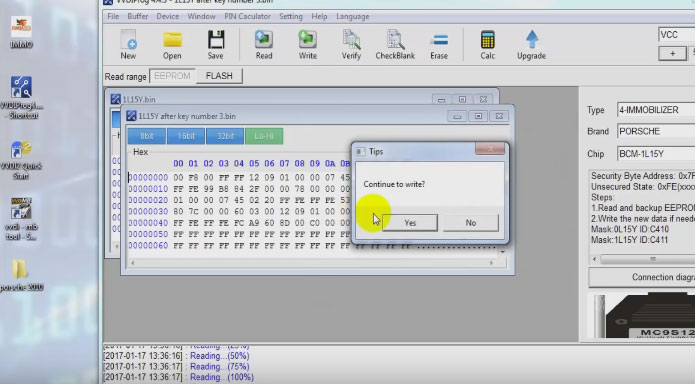Click the Mask:0L15Y ID:C410 line
Screen dimensions: 695x384
(x=629, y=229)
